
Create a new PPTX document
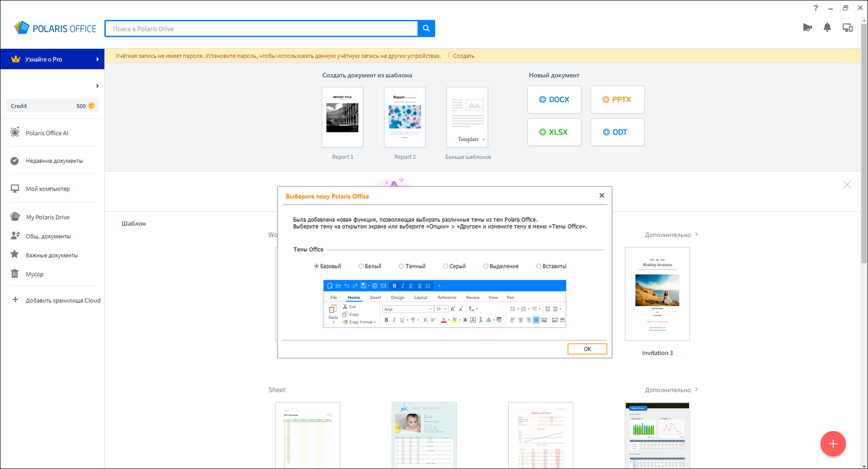[x=617, y=99]
